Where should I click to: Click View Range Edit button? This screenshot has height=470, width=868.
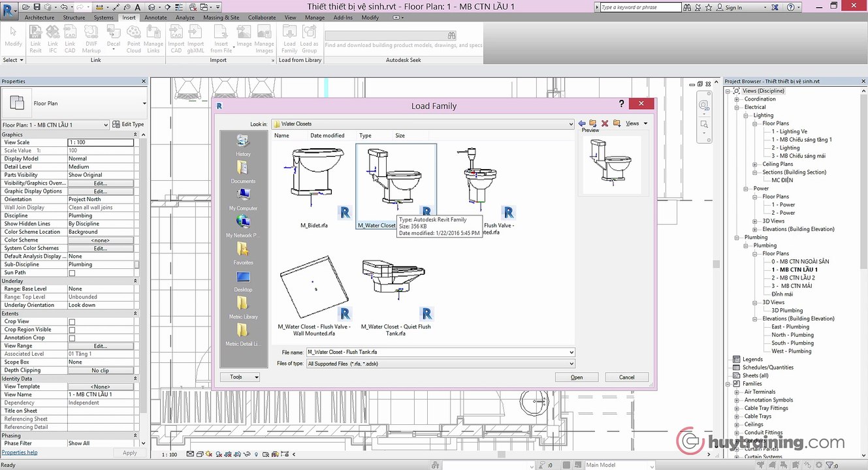pos(100,346)
